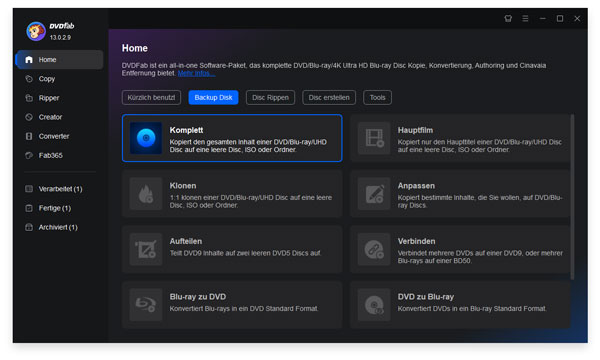Click the pencil icon for Anpassen
The image size is (600, 360).
[374, 194]
